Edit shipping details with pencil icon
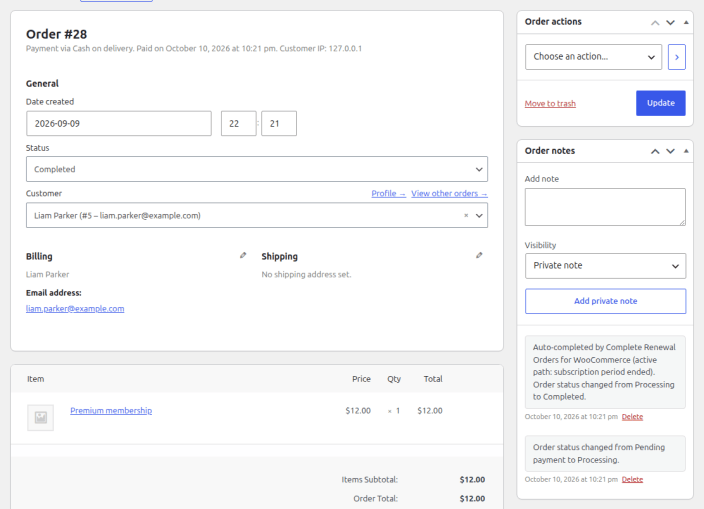 (479, 255)
